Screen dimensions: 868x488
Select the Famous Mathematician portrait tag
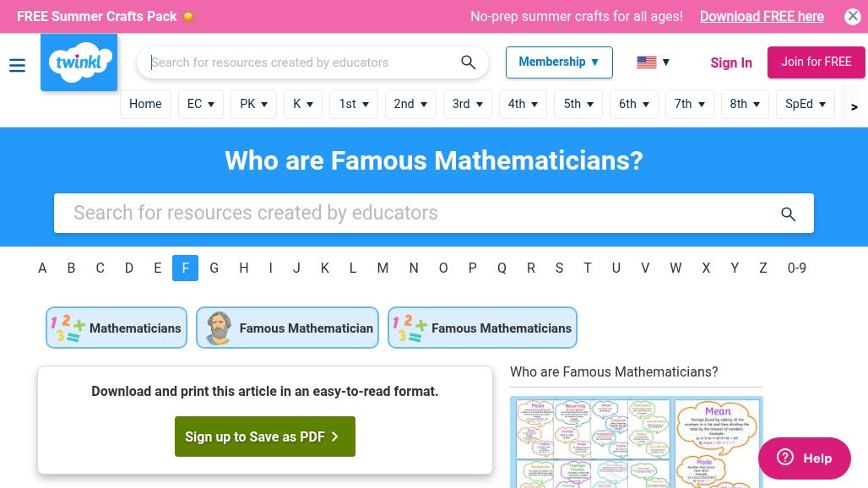coord(287,328)
